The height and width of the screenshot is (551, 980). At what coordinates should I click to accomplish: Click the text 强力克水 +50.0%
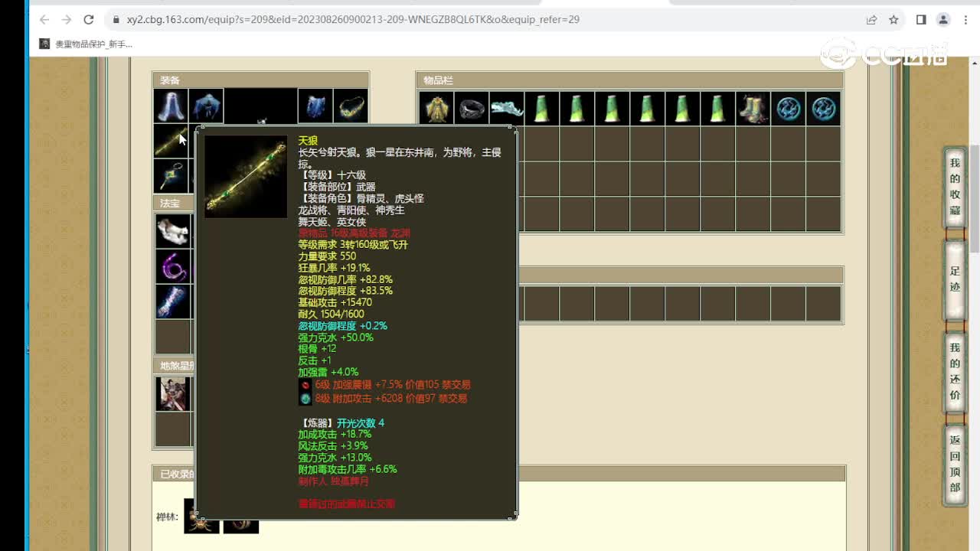click(335, 337)
